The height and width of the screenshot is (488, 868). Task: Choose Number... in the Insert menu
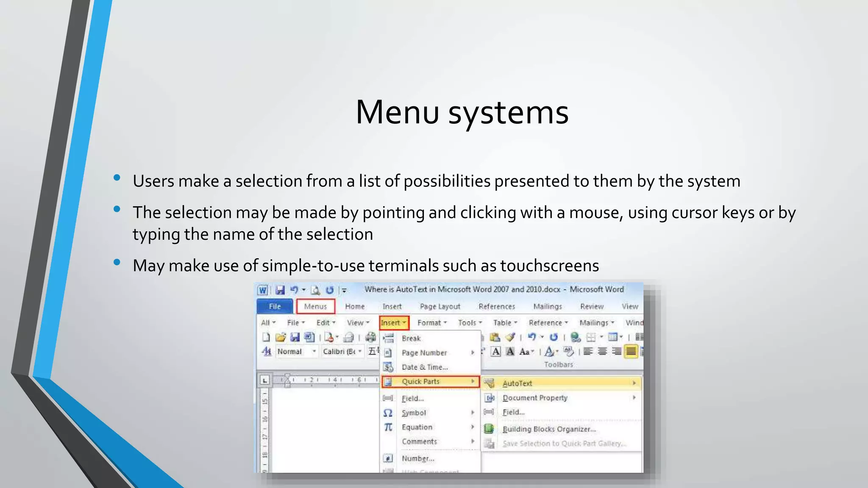point(431,459)
